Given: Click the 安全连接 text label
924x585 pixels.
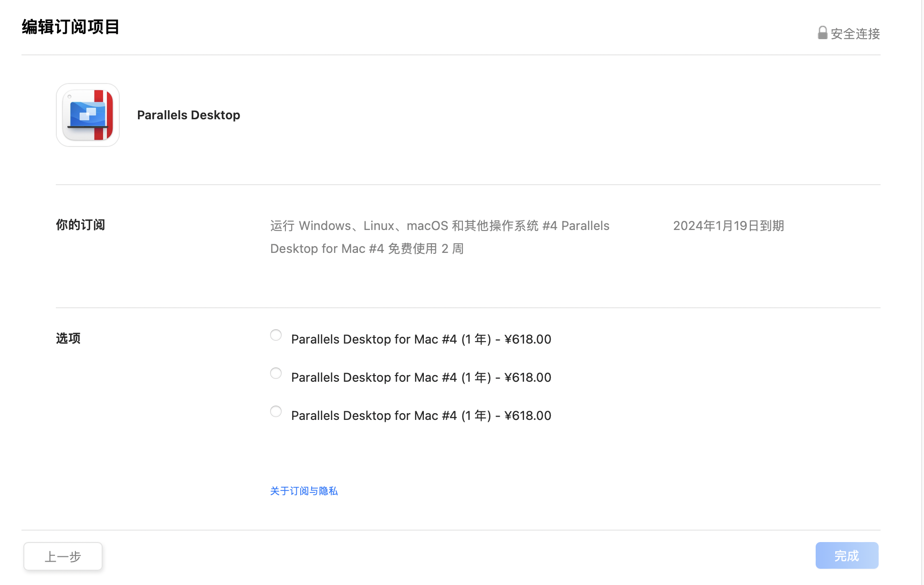Looking at the screenshot, I should pyautogui.click(x=855, y=34).
